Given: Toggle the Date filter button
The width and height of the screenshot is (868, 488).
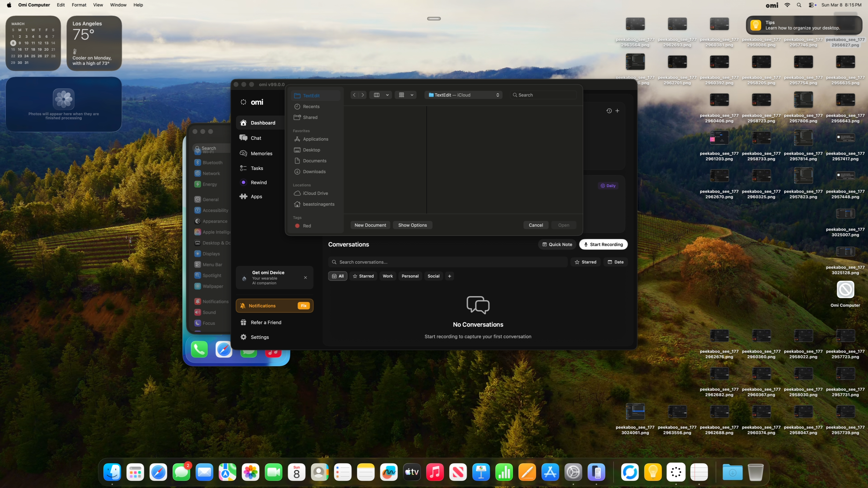Looking at the screenshot, I should point(615,262).
